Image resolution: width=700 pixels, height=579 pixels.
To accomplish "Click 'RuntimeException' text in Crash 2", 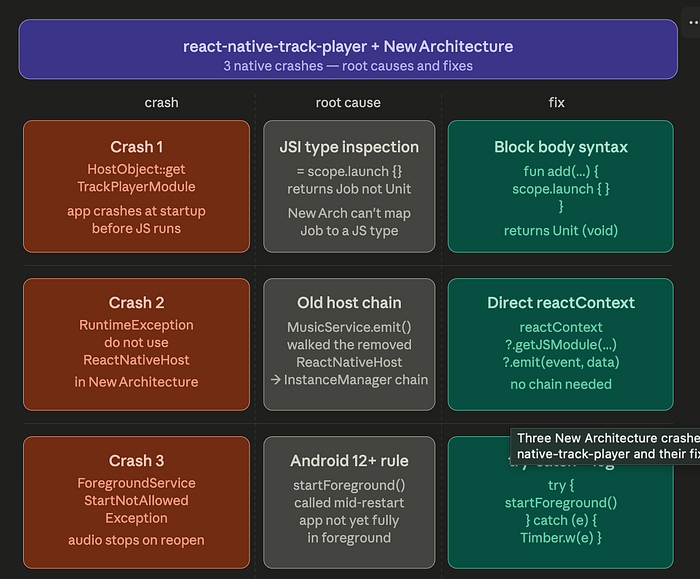I will [x=136, y=325].
